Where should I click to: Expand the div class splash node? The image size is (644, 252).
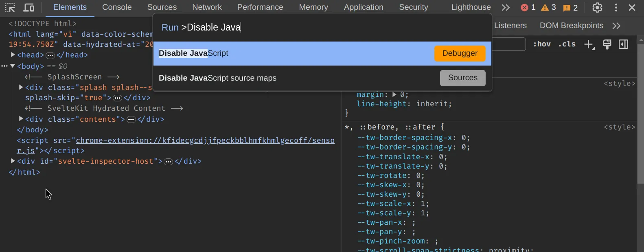coord(21,87)
